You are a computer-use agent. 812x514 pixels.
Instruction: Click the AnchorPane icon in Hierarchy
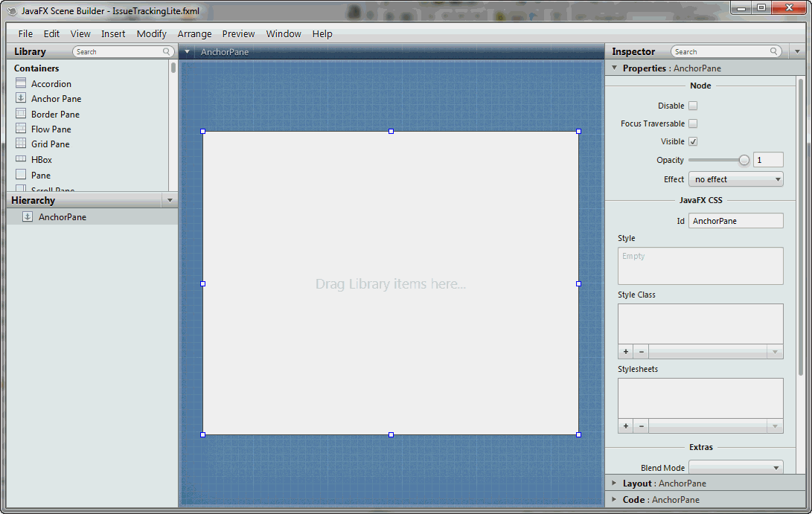(28, 217)
